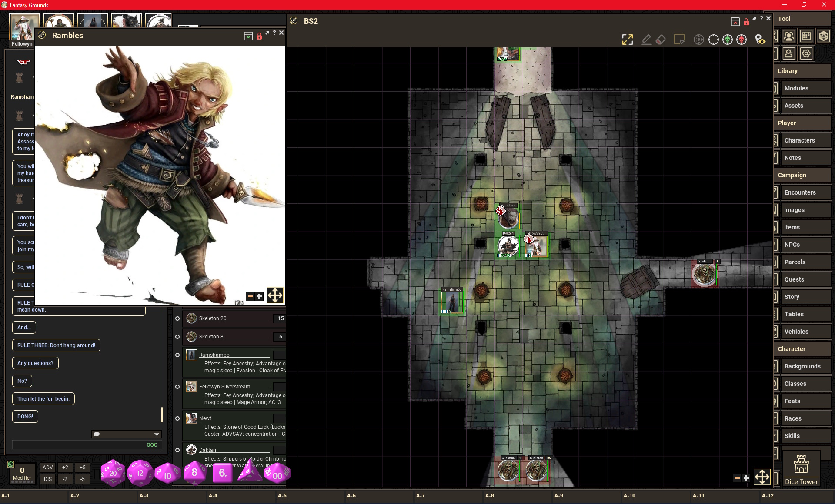Click the fit-to-window expand icon in BS2

tap(627, 40)
